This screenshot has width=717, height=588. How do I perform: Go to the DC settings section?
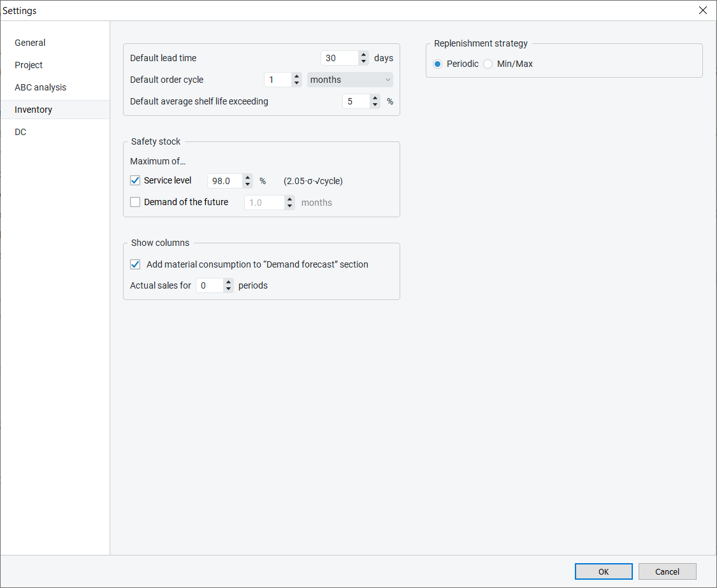coord(20,132)
